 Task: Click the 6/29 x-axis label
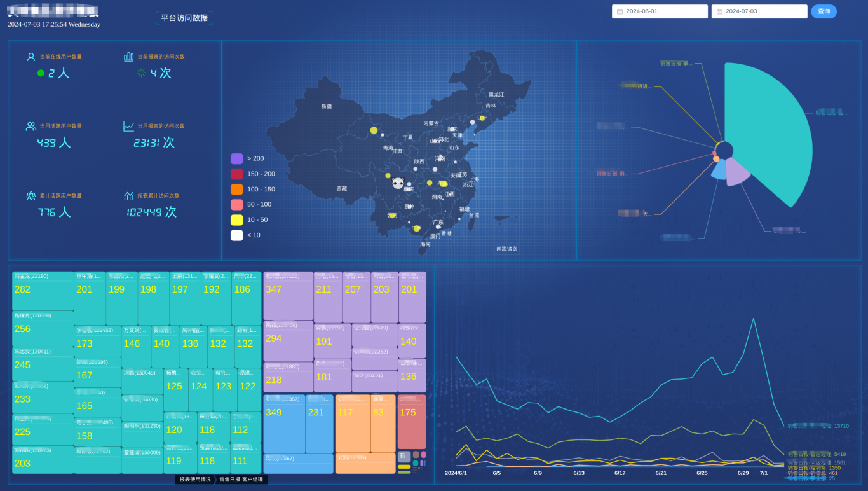tap(743, 473)
